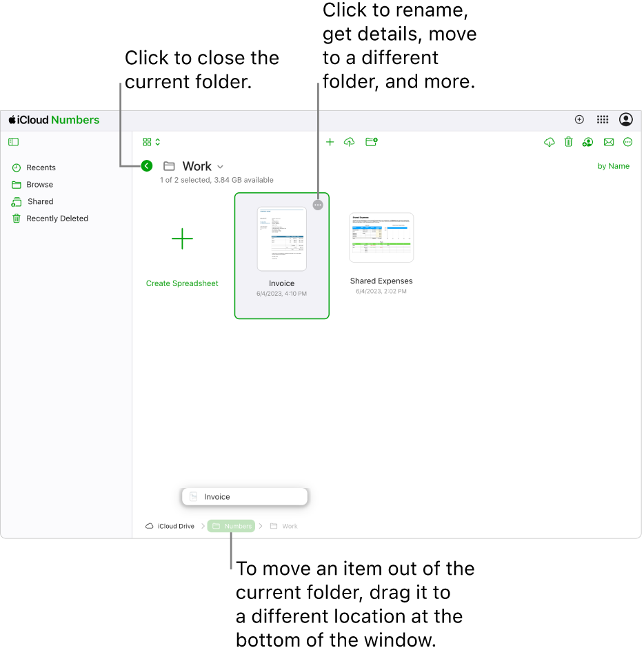
Task: Toggle the sidebar panel icon
Action: click(14, 142)
